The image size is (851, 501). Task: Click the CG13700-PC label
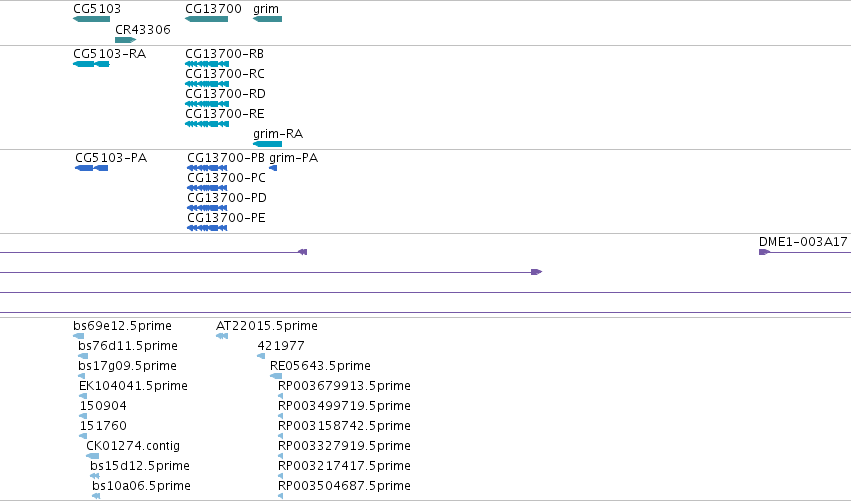[x=226, y=178]
